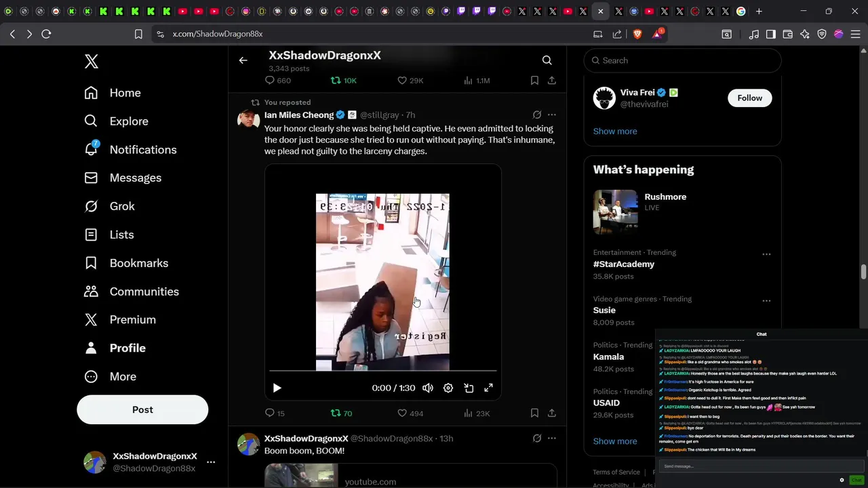Open youtube.com link card thumbnail
The width and height of the screenshot is (868, 488).
point(301,476)
